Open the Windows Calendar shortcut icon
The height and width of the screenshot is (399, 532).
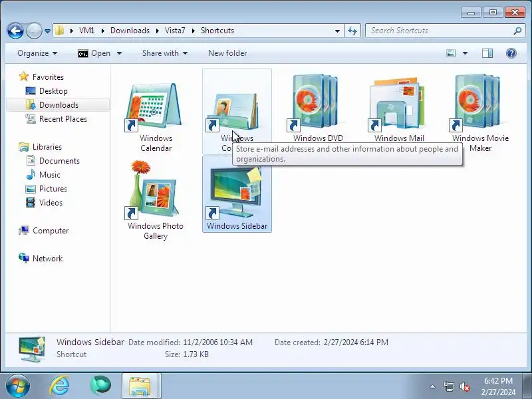154,106
